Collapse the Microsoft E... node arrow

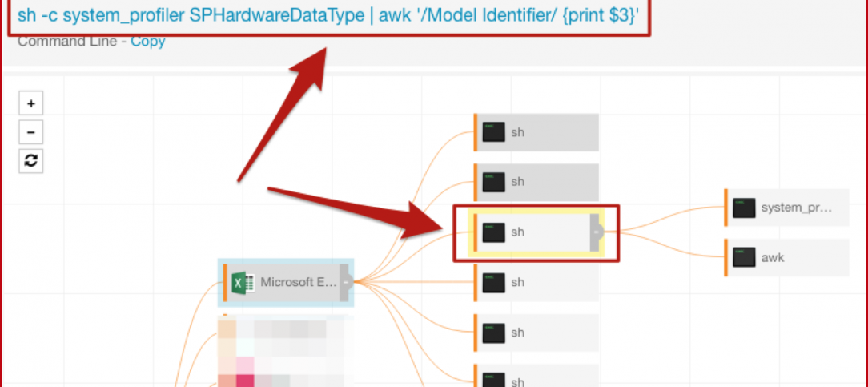tap(345, 283)
